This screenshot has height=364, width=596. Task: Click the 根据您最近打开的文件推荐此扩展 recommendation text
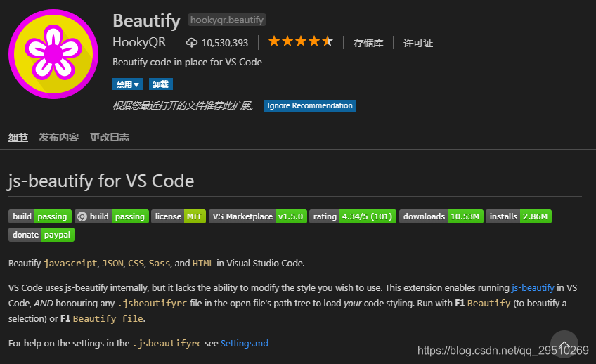pyautogui.click(x=183, y=105)
